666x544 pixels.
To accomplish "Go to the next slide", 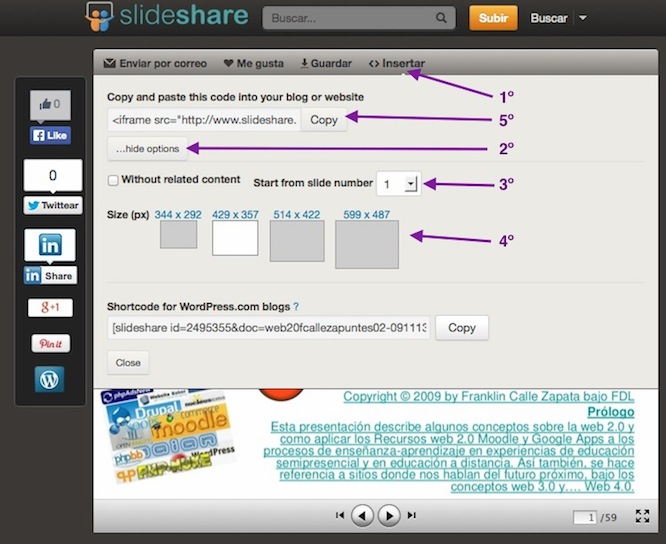I will point(389,516).
